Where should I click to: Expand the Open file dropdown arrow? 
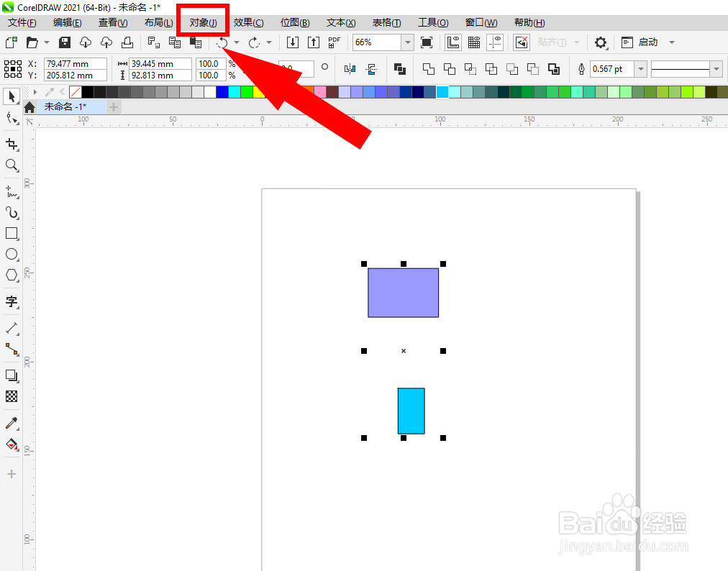pos(47,42)
